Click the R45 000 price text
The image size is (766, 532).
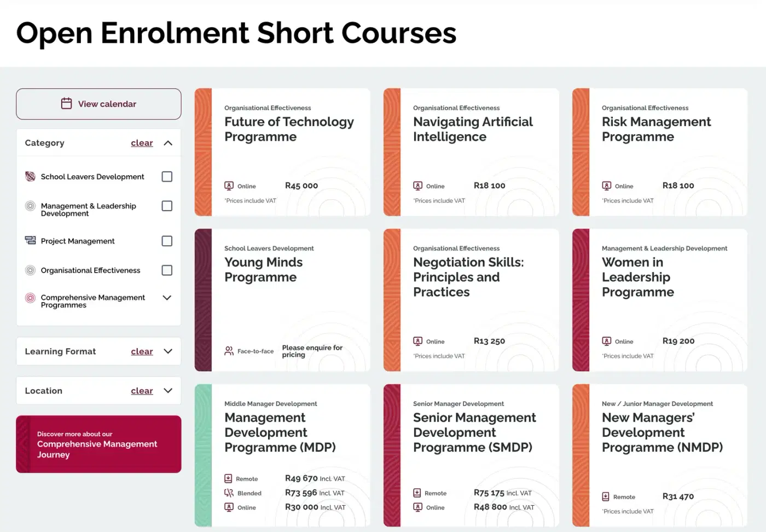[301, 186]
